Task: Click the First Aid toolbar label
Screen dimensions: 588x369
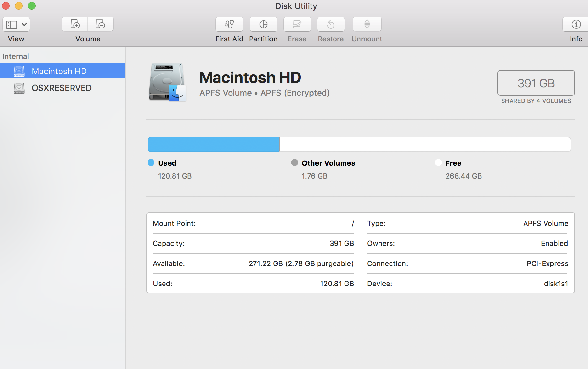Action: (x=229, y=39)
